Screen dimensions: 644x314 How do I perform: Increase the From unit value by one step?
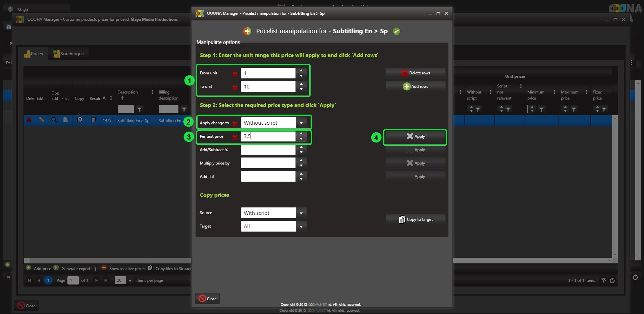pos(301,71)
